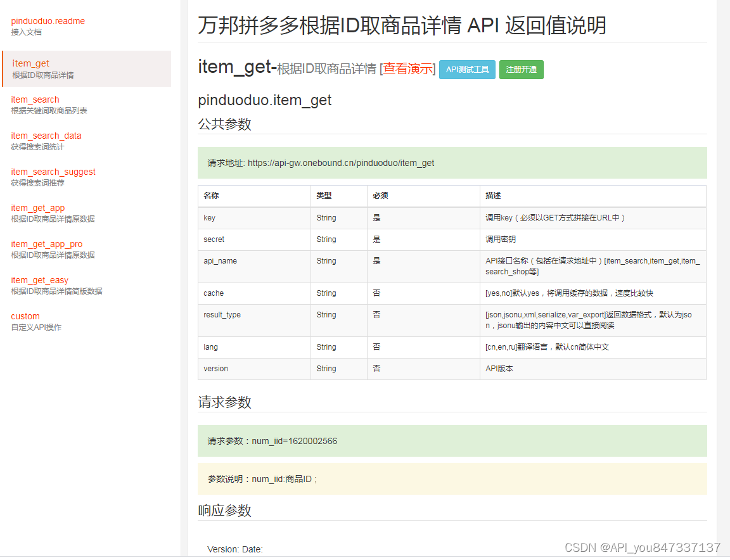This screenshot has height=560, width=730.
Task: Click the key description about GET方式
Action: 592,218
